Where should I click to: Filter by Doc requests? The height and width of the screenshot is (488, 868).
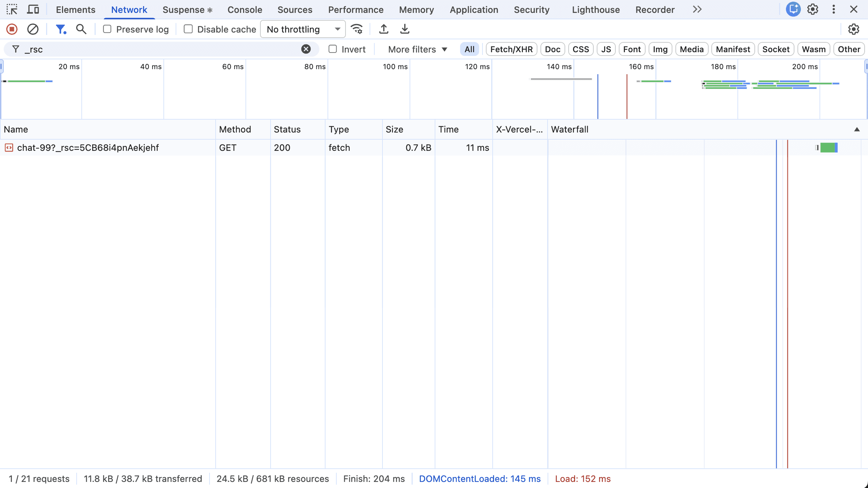[553, 49]
